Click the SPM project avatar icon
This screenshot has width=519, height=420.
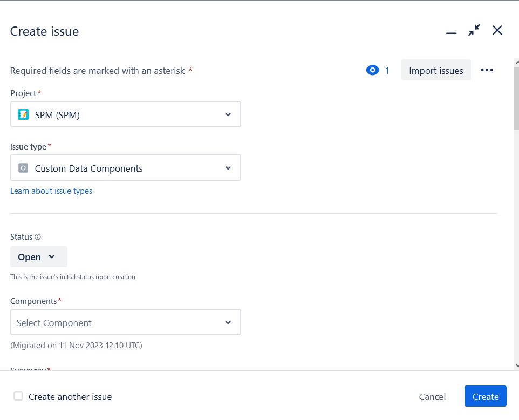[x=23, y=114]
